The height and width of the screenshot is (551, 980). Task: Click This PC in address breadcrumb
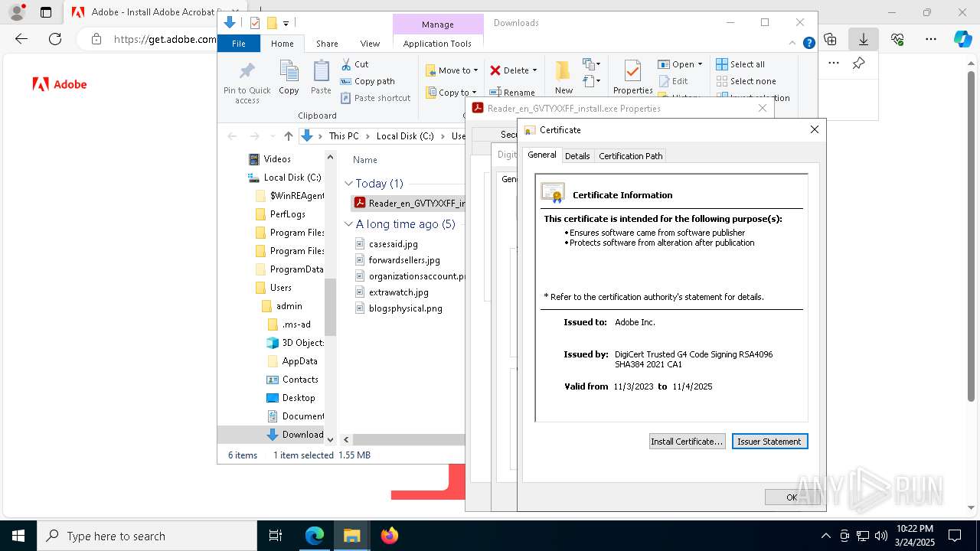tap(344, 135)
